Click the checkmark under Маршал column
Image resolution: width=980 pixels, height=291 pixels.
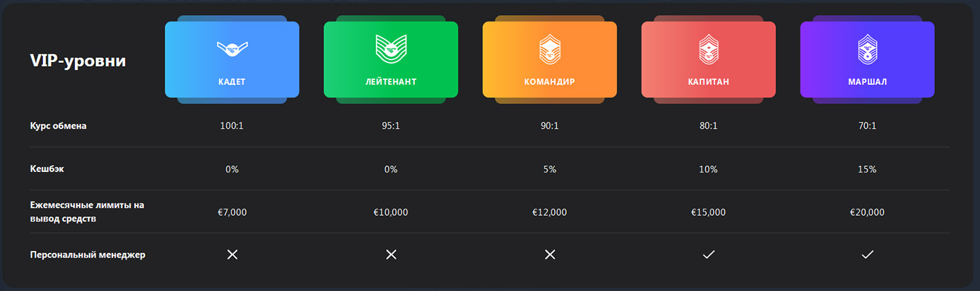(867, 254)
